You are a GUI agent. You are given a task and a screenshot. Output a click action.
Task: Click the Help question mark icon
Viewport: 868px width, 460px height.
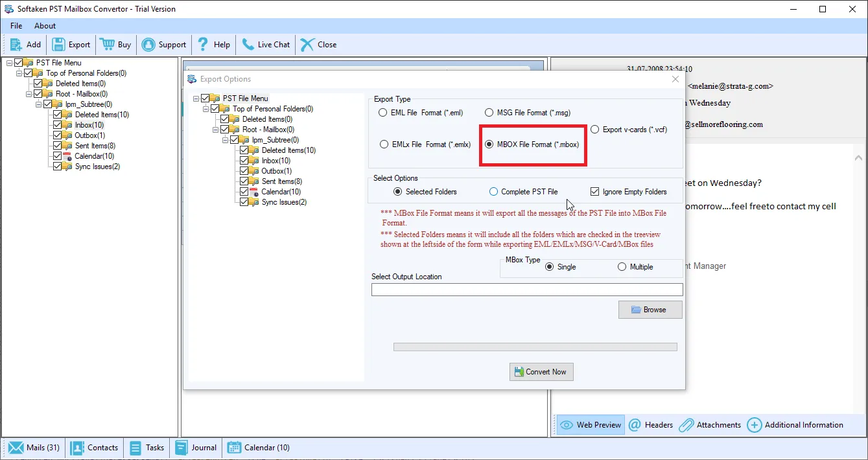coord(204,45)
